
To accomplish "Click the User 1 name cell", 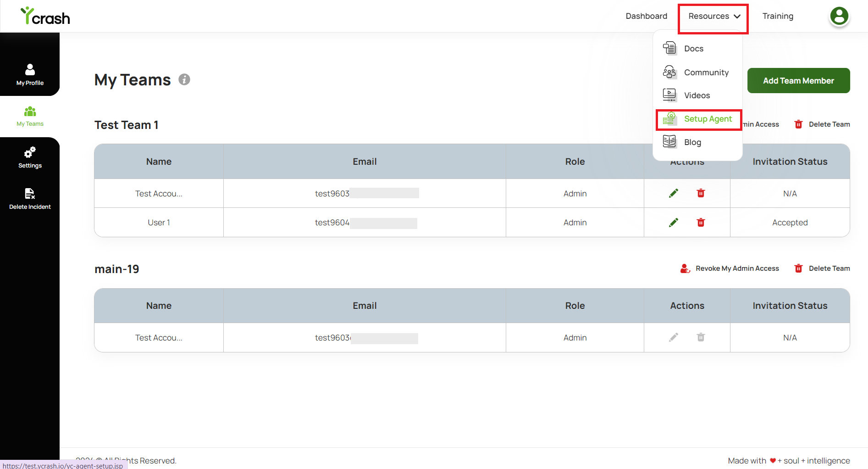I will tap(159, 223).
